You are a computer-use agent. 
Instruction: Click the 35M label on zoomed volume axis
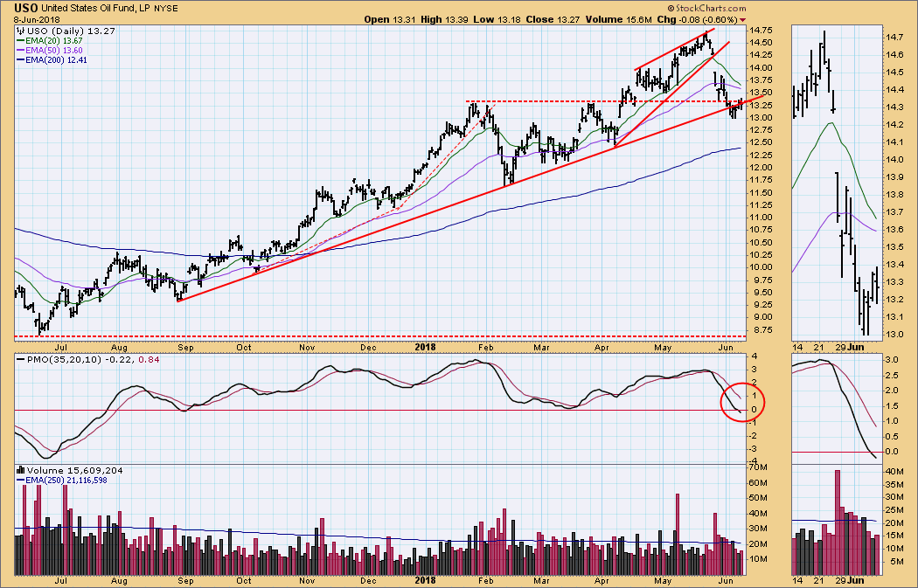tap(894, 484)
